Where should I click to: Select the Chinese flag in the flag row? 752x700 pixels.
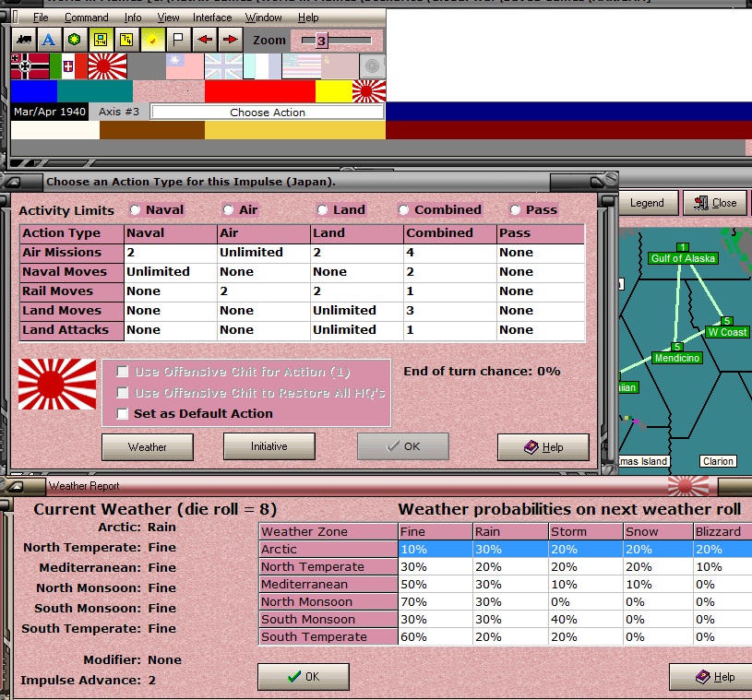pos(185,66)
